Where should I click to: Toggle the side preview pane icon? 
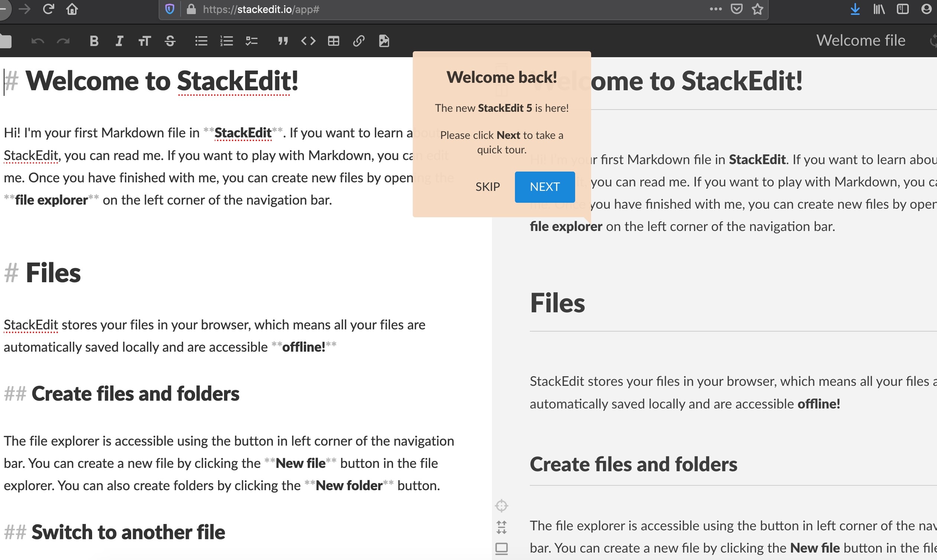[x=501, y=548]
